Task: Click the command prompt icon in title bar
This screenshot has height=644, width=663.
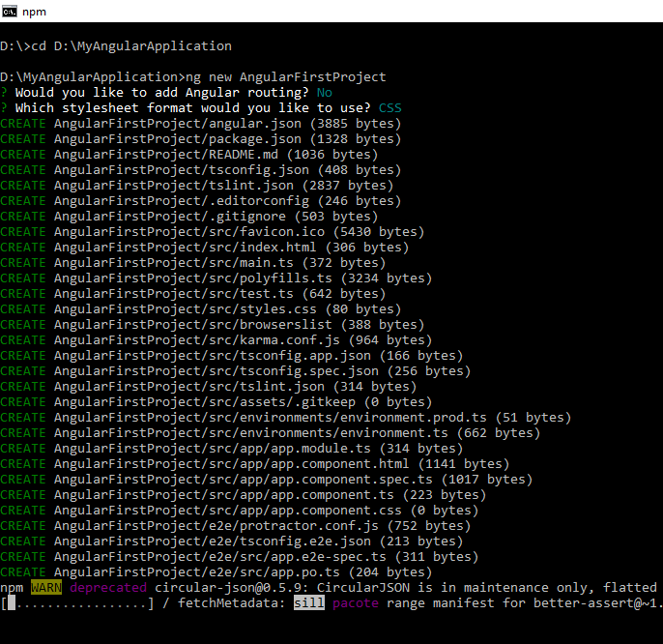Action: pyautogui.click(x=10, y=12)
